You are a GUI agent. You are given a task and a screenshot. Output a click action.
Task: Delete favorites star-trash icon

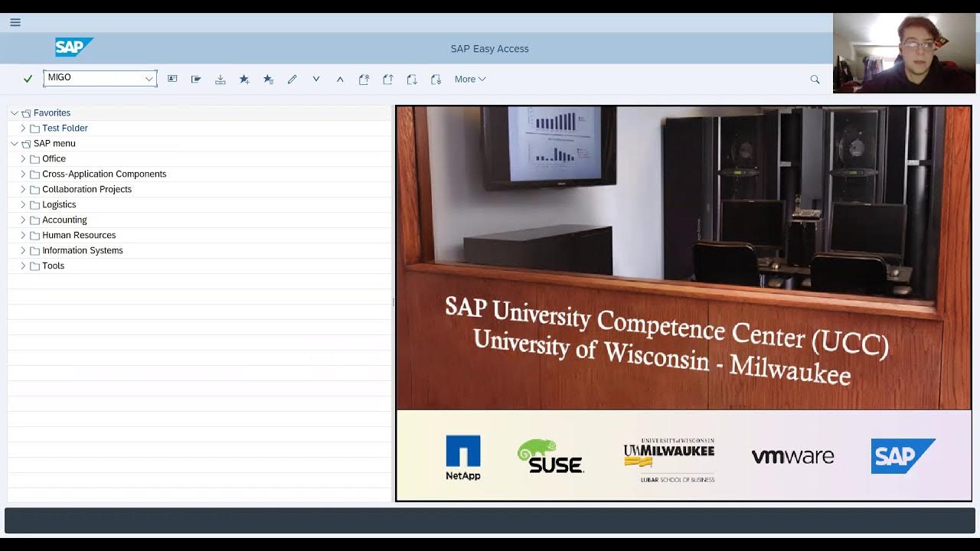pos(268,79)
